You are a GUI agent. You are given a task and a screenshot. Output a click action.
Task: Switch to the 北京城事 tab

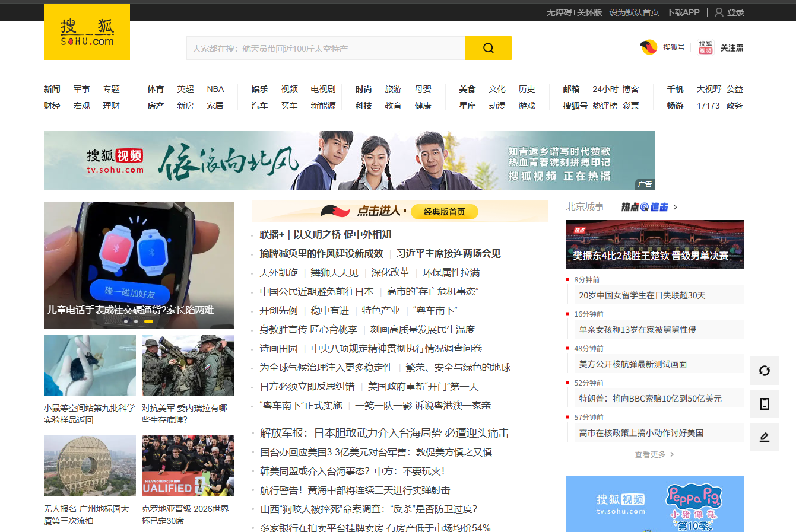point(585,207)
